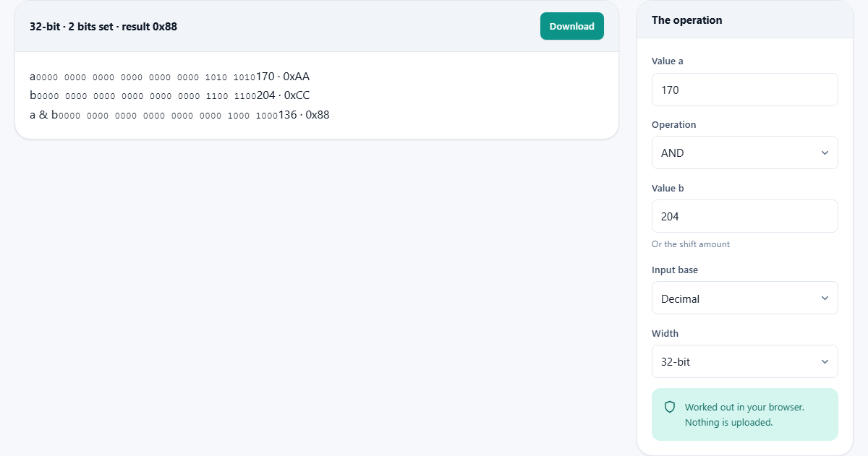Click the 'Width' label
This screenshot has width=868, height=456.
[665, 334]
